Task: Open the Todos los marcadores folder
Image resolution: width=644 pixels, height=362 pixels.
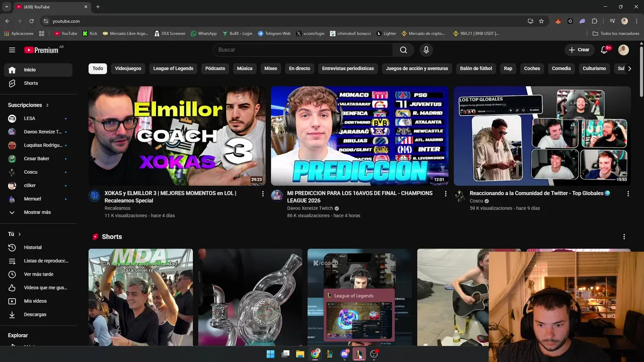Action: [616, 34]
